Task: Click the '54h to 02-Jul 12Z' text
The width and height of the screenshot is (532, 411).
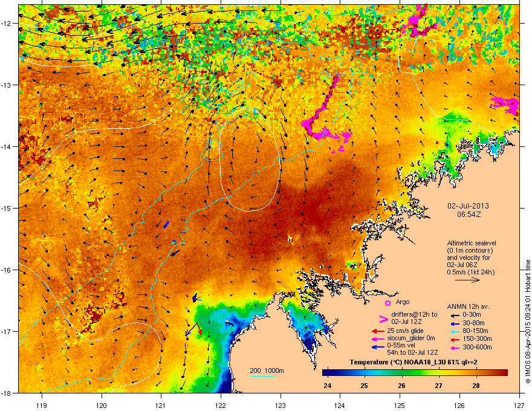Action: pos(412,352)
